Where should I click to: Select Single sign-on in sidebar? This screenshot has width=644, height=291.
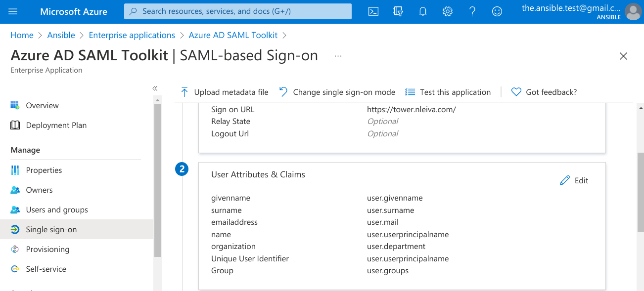pyautogui.click(x=51, y=230)
